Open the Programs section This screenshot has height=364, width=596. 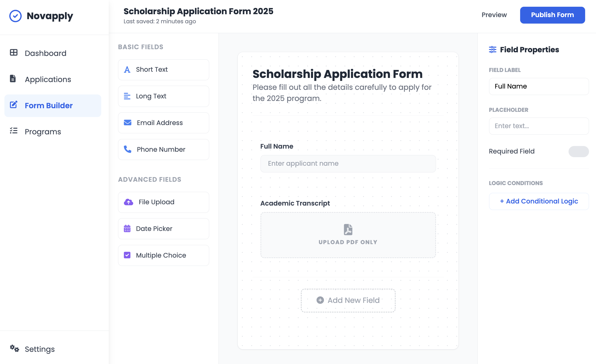point(43,132)
